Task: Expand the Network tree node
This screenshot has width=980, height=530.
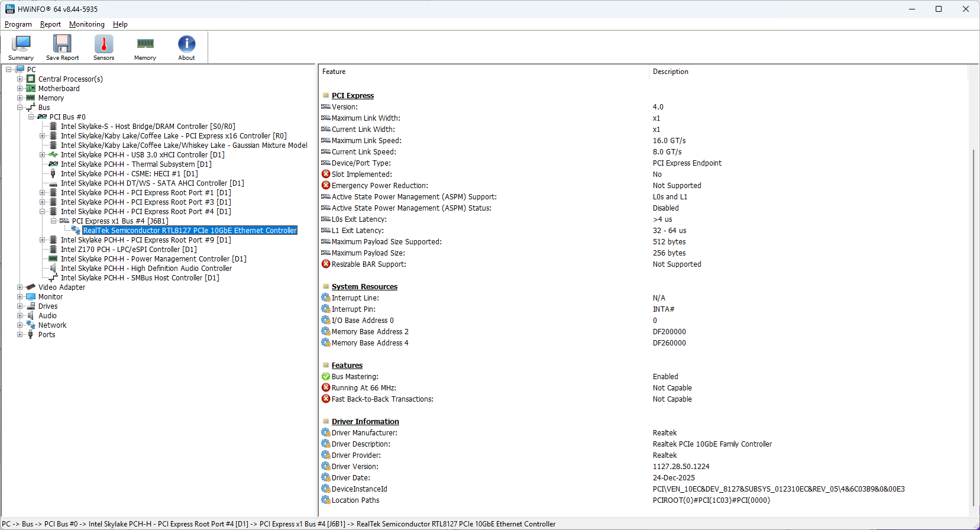Action: [20, 325]
